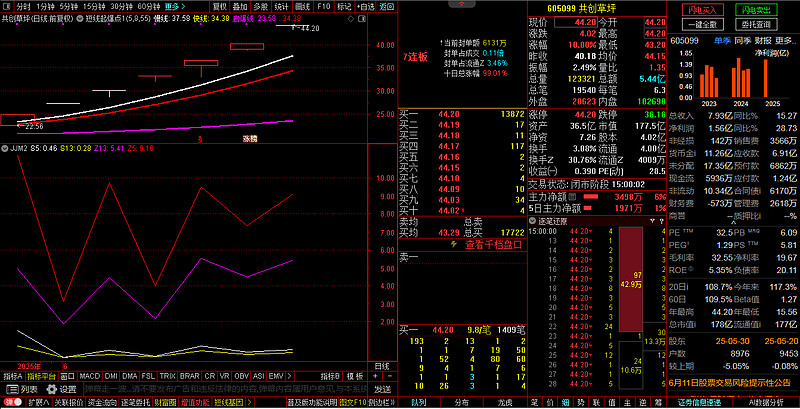Select the 指标A tab

coord(13,376)
